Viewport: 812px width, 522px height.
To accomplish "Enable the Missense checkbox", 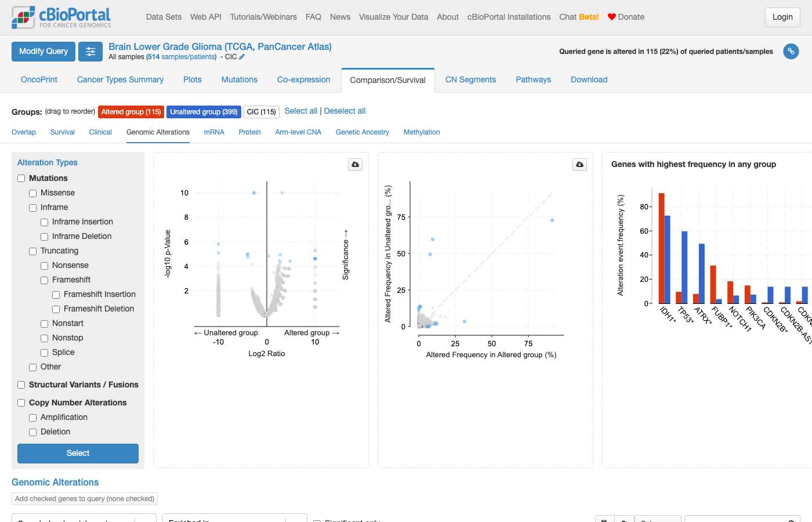I will [33, 193].
